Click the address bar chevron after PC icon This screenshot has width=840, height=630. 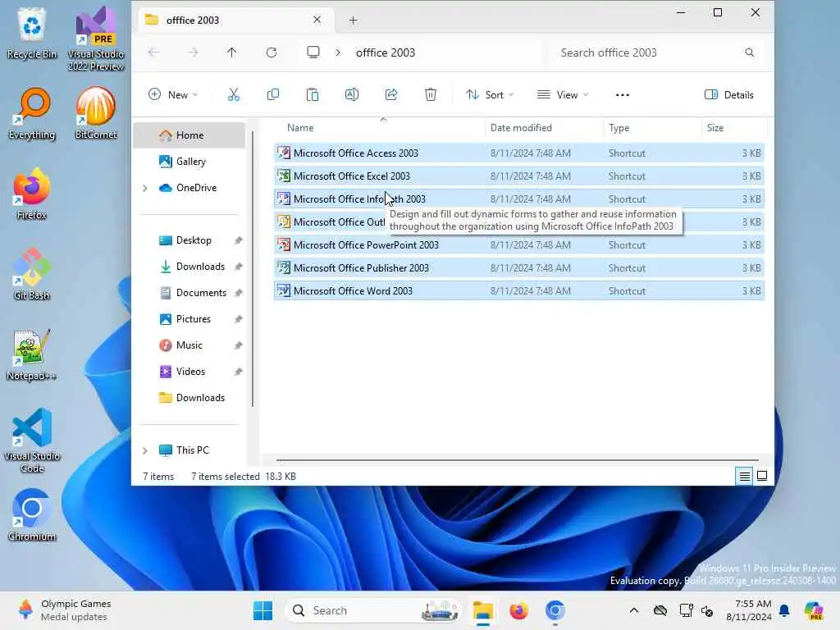pos(338,52)
